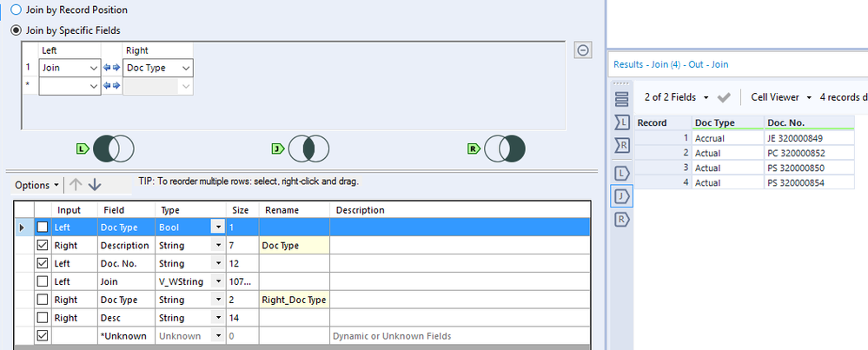Move selected field down with arrow
The image size is (868, 350).
coord(95,185)
